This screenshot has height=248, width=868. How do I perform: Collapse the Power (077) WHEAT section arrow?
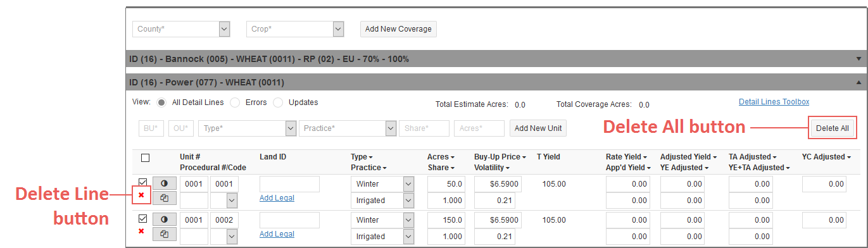click(x=859, y=82)
